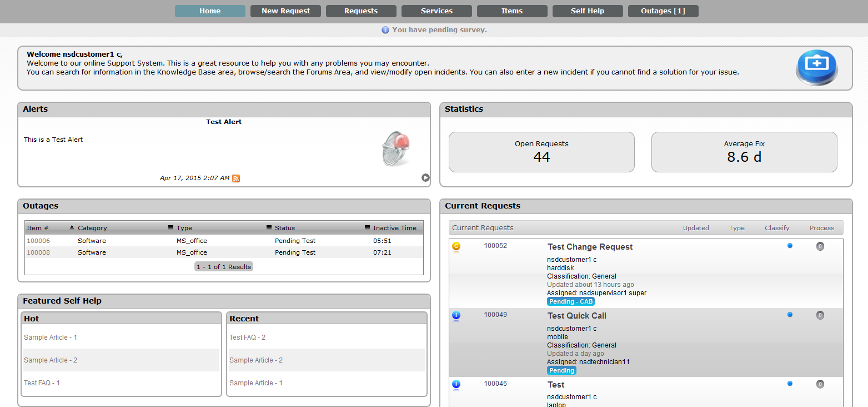Click the Pending status tag on 100049
Image resolution: width=868 pixels, height=407 pixels.
coord(562,370)
